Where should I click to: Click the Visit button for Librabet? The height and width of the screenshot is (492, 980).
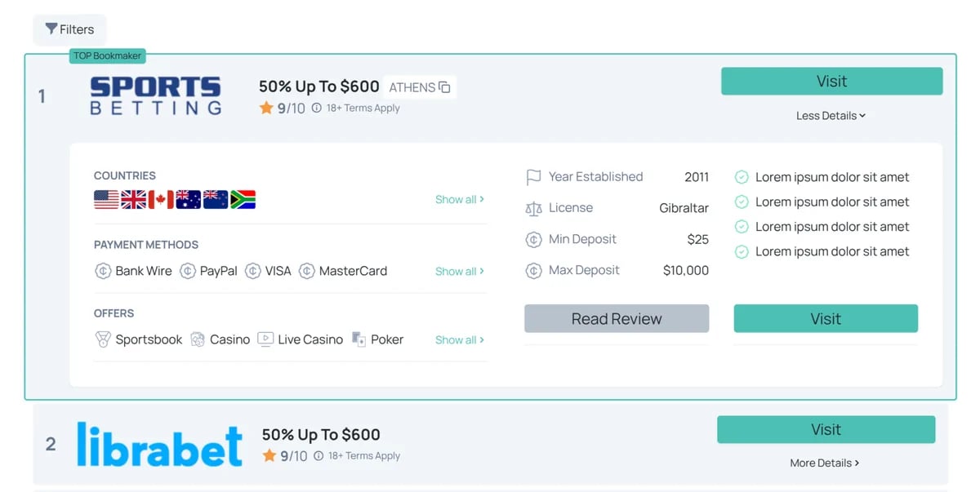826,429
